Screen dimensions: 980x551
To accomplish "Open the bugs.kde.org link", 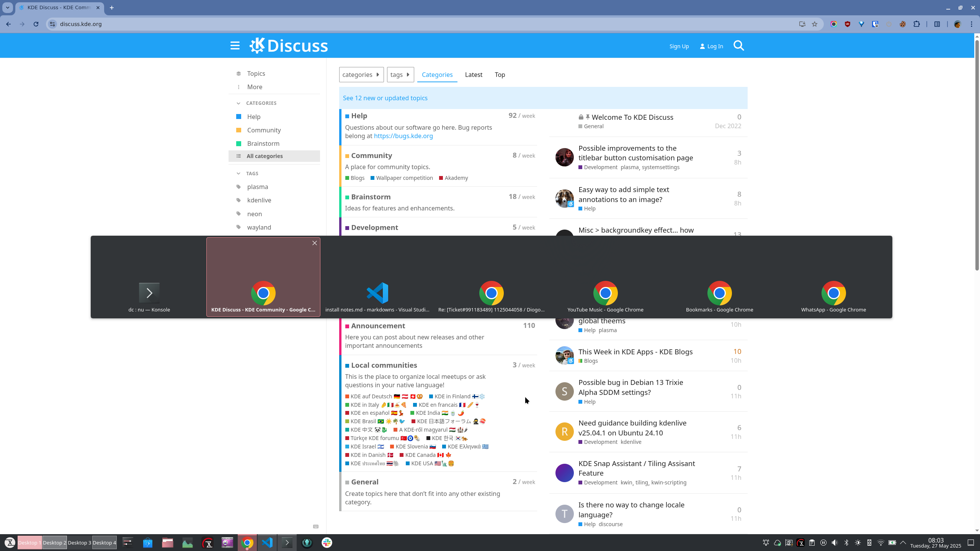I will (403, 136).
